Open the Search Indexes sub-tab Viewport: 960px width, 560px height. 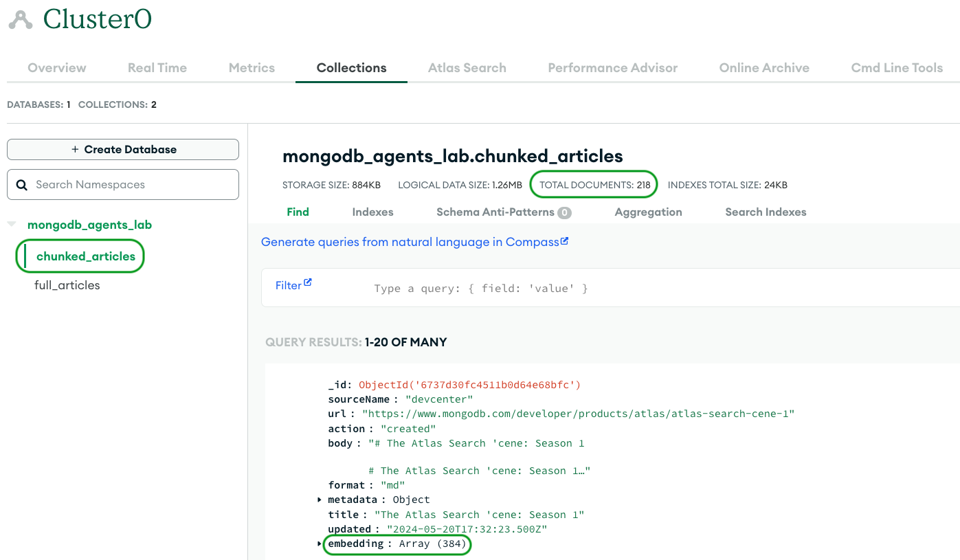pyautogui.click(x=766, y=212)
